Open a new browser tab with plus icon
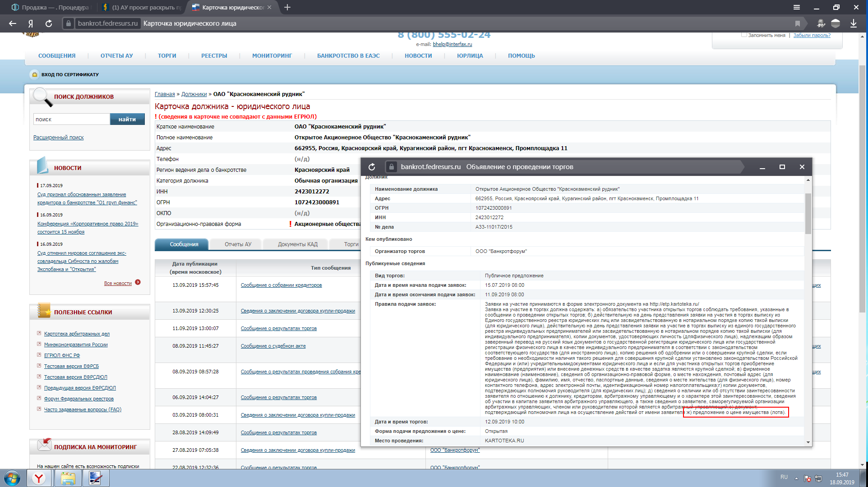The image size is (868, 487). click(x=287, y=7)
